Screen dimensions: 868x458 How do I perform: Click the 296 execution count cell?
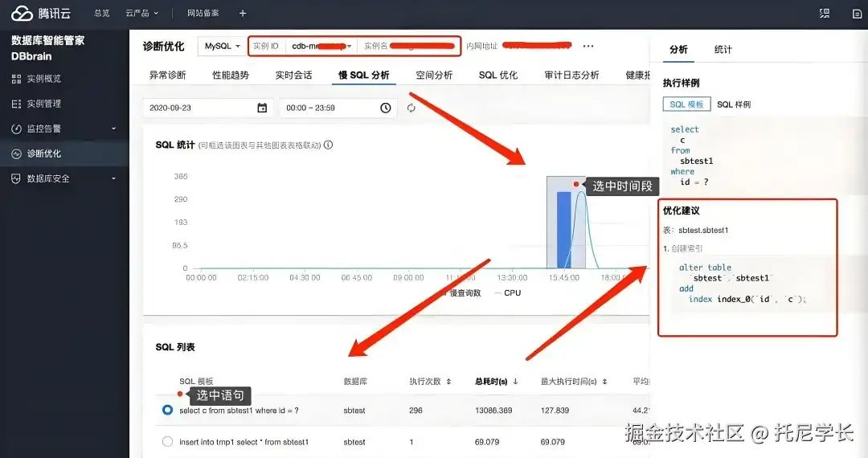[416, 411]
